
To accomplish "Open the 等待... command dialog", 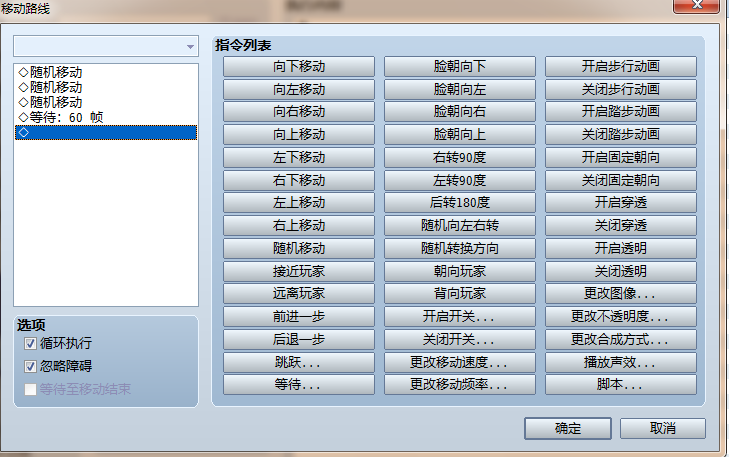I will 298,385.
